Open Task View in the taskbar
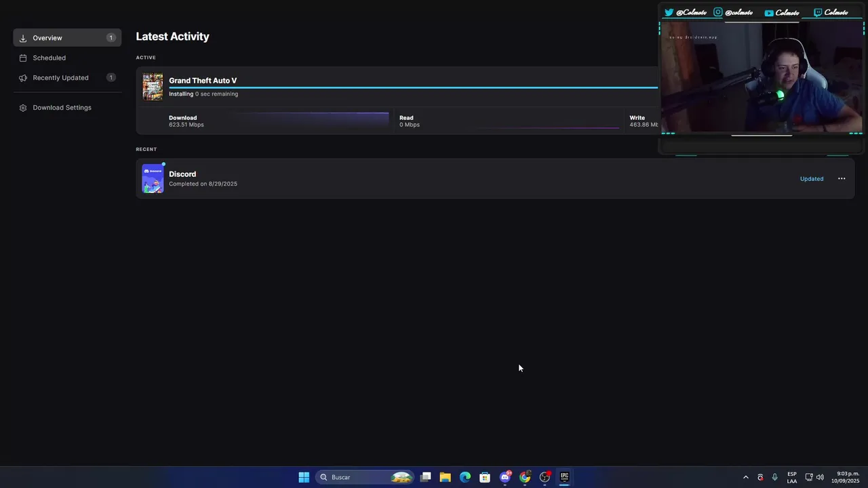The image size is (868, 488). 426,477
